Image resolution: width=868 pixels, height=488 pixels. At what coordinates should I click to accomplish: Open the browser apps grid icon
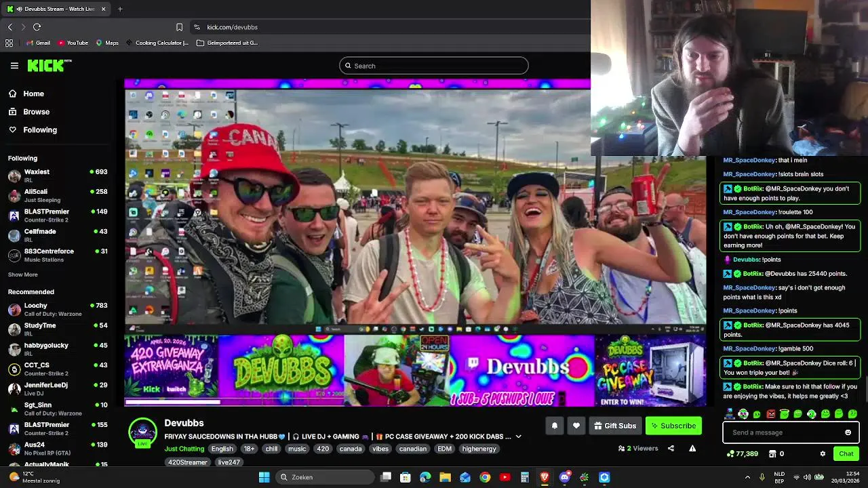[9, 43]
